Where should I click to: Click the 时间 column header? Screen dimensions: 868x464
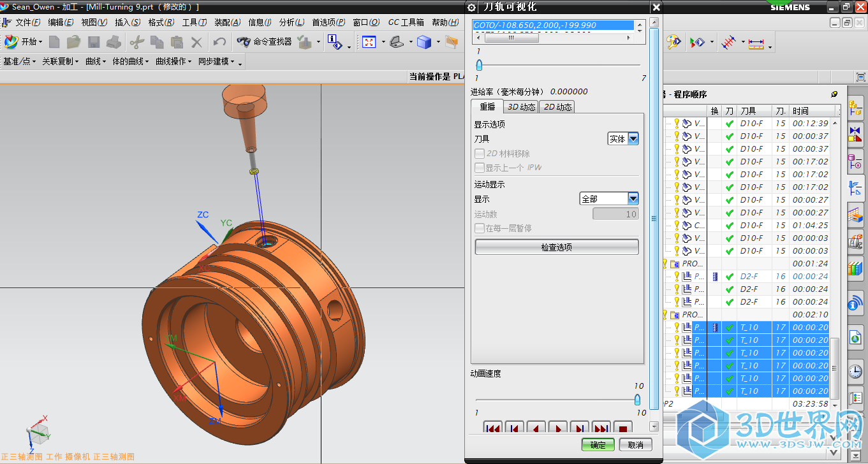point(813,111)
